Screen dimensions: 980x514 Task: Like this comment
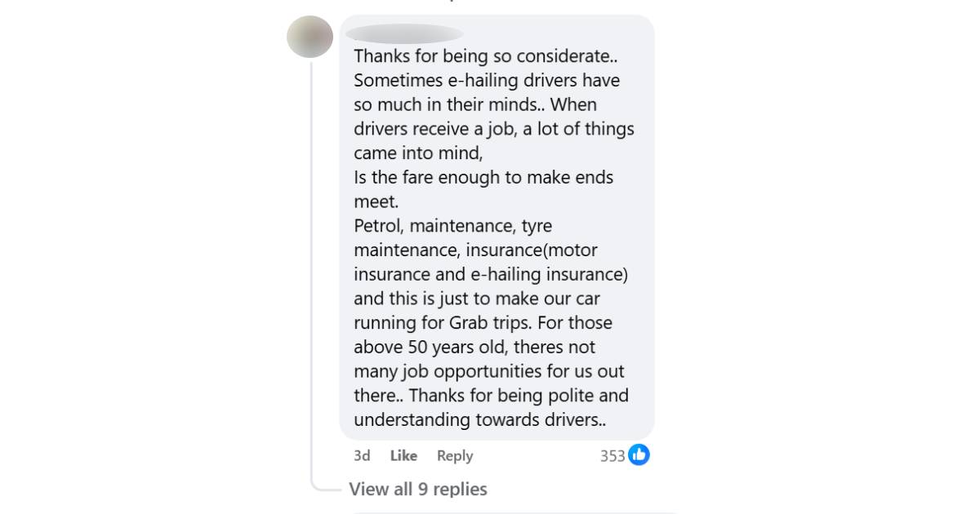403,456
